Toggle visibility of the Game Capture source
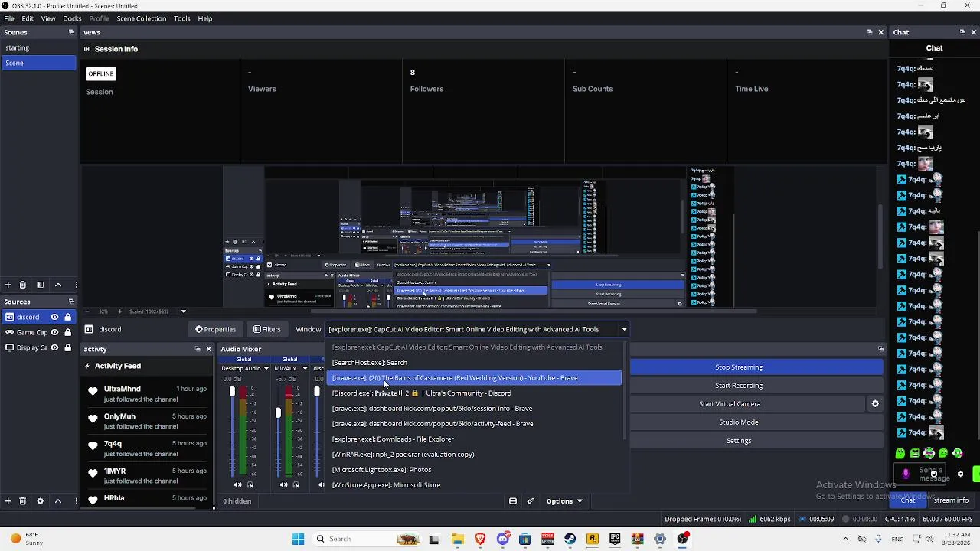 click(x=54, y=332)
